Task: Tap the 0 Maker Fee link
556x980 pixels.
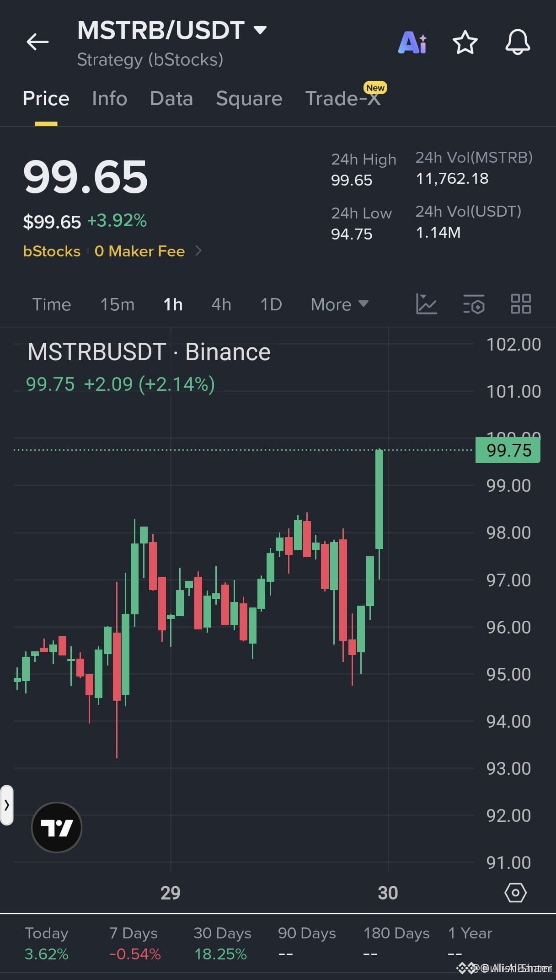Action: 139,251
